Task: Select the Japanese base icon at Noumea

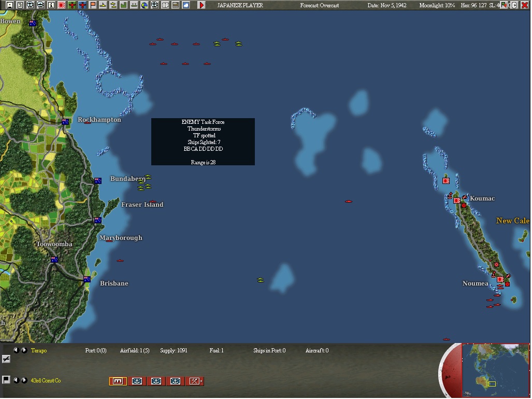Action: pos(500,279)
